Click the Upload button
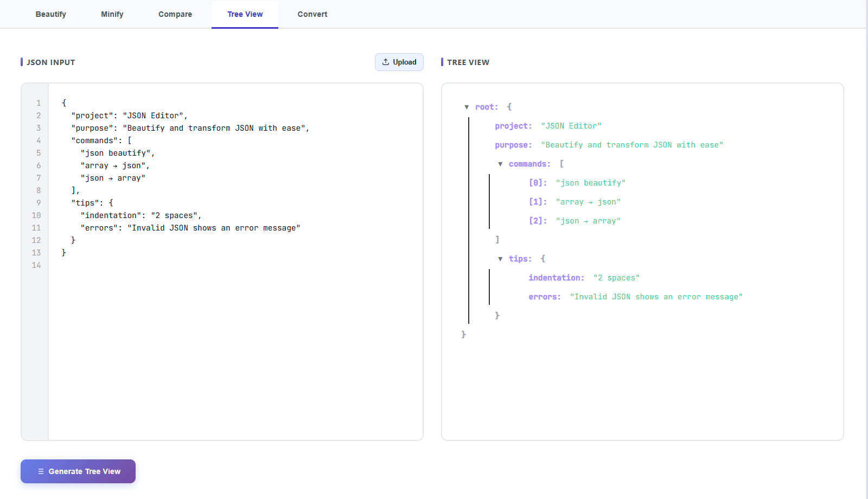This screenshot has width=868, height=499. point(399,62)
